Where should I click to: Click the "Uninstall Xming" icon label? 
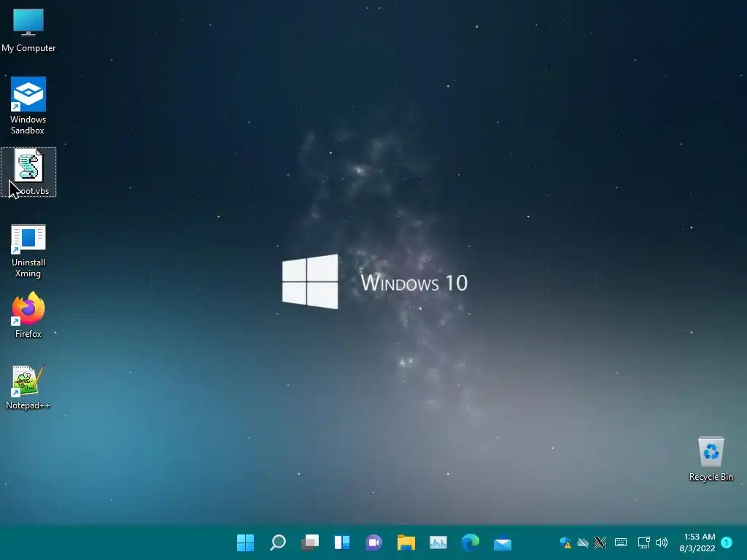28,268
